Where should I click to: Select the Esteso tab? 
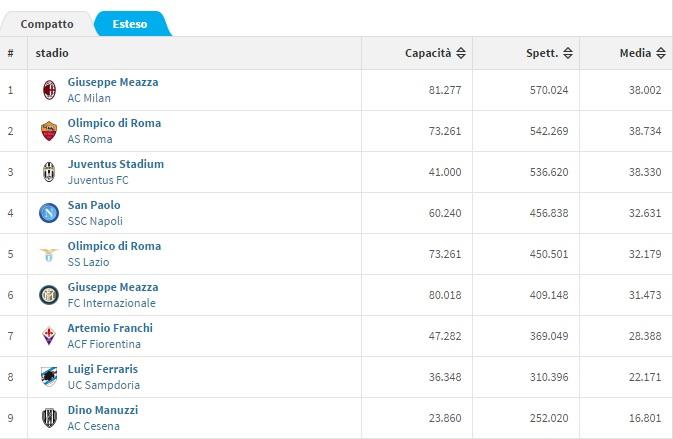click(x=130, y=23)
